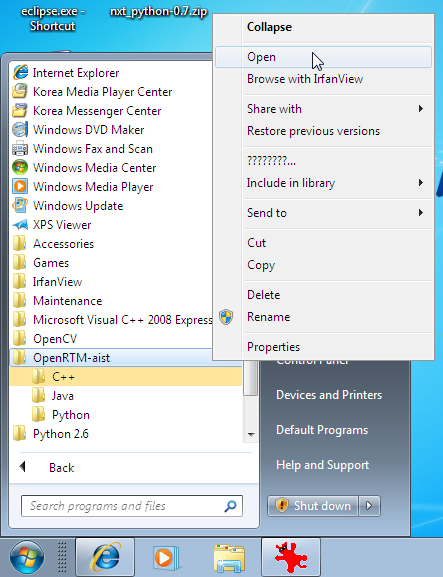Click the Back arrow triangle

[22, 467]
